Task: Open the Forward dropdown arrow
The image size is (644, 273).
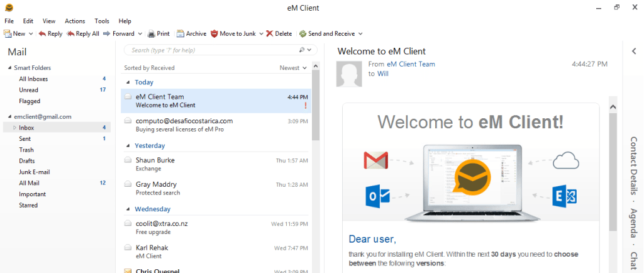Action: 140,34
